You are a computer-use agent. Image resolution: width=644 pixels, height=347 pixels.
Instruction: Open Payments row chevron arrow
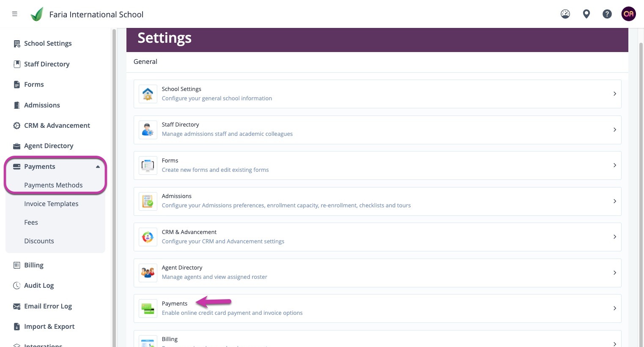pos(615,308)
